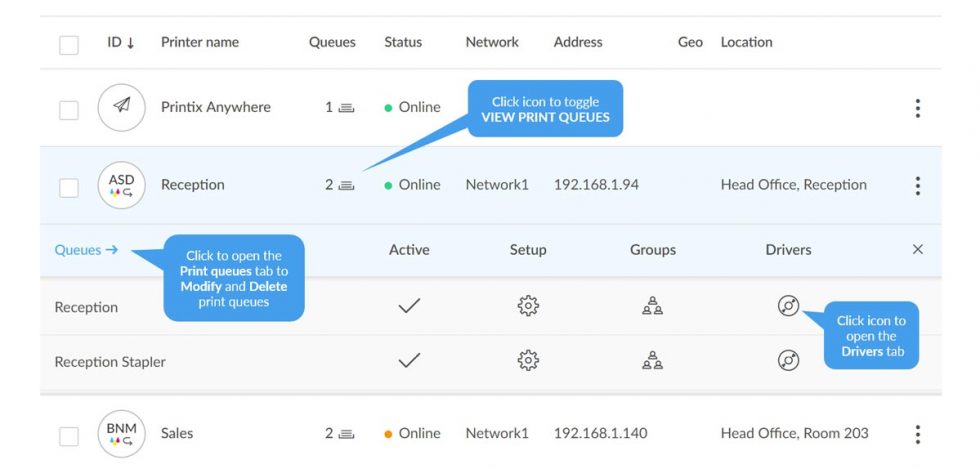Toggle print queues icon for Sales printer

click(x=346, y=434)
